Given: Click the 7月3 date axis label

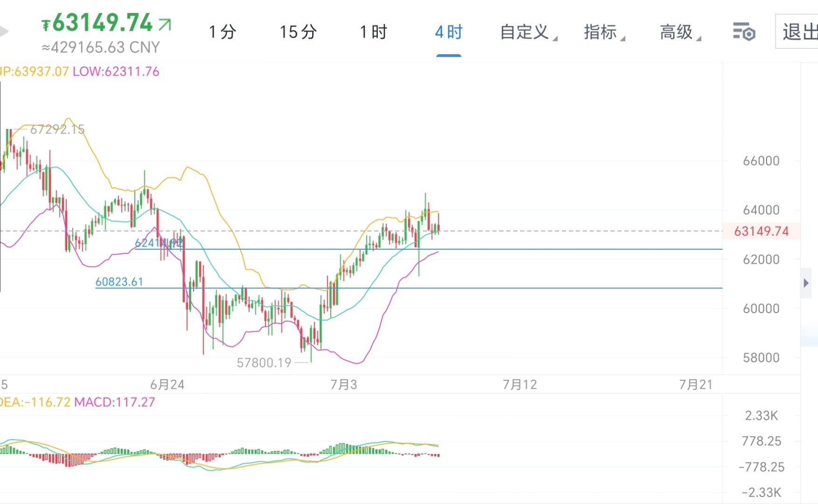Looking at the screenshot, I should pyautogui.click(x=343, y=385).
